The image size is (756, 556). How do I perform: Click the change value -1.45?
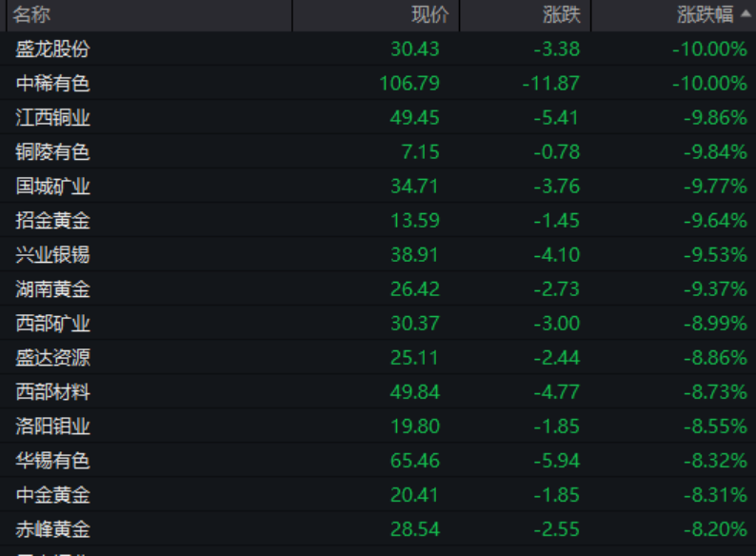[556, 220]
